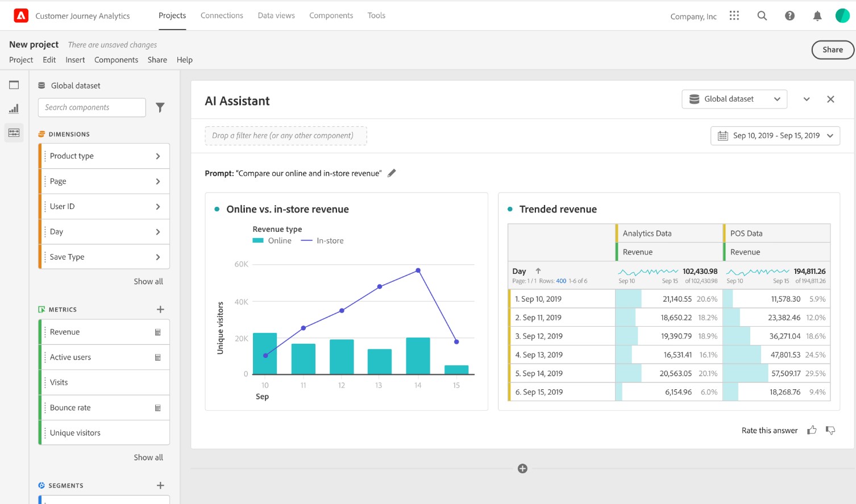Open the app switcher grid icon
This screenshot has height=504, width=856.
coord(734,16)
